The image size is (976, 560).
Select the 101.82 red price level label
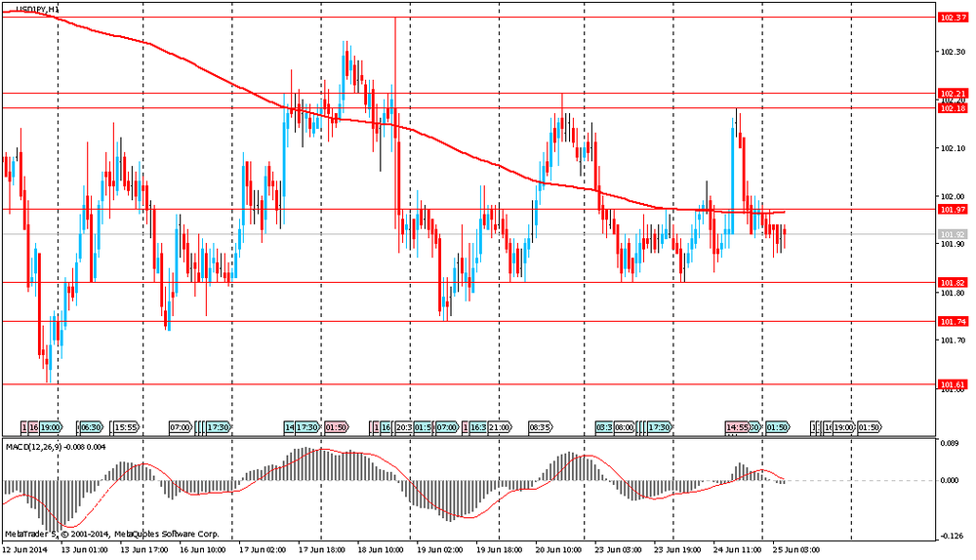coord(953,283)
